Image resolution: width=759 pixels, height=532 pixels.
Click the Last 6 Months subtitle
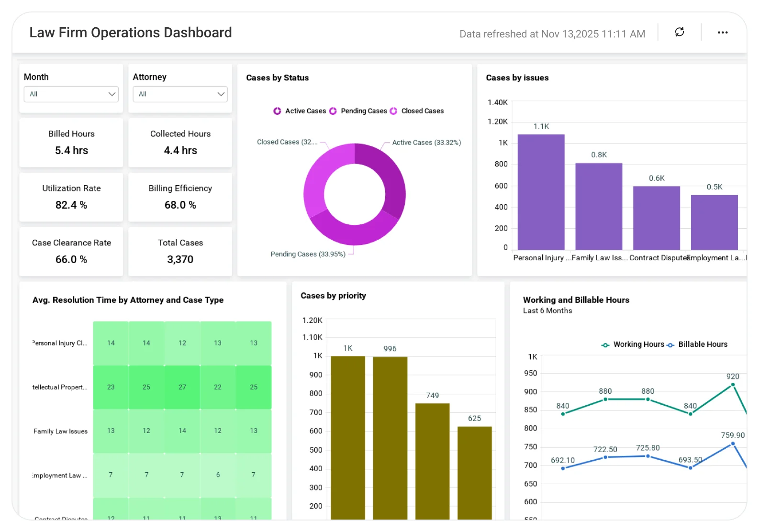click(x=547, y=310)
